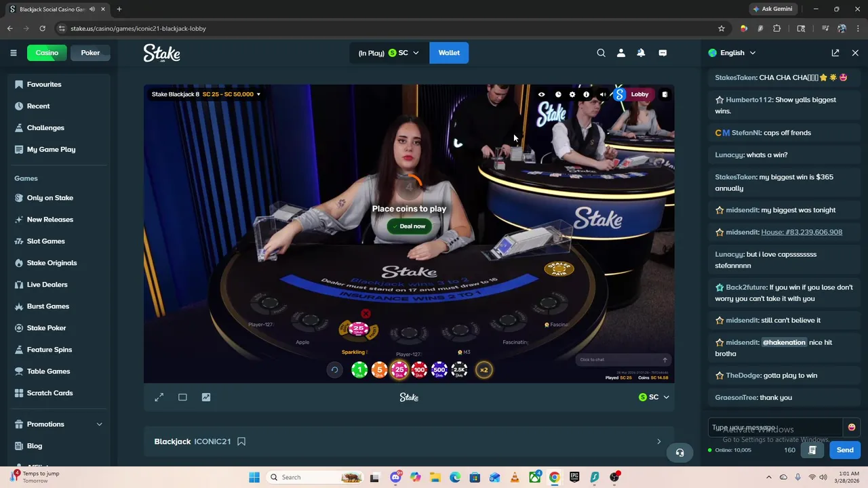Image resolution: width=868 pixels, height=488 pixels.
Task: Close the chat panel
Action: point(855,53)
